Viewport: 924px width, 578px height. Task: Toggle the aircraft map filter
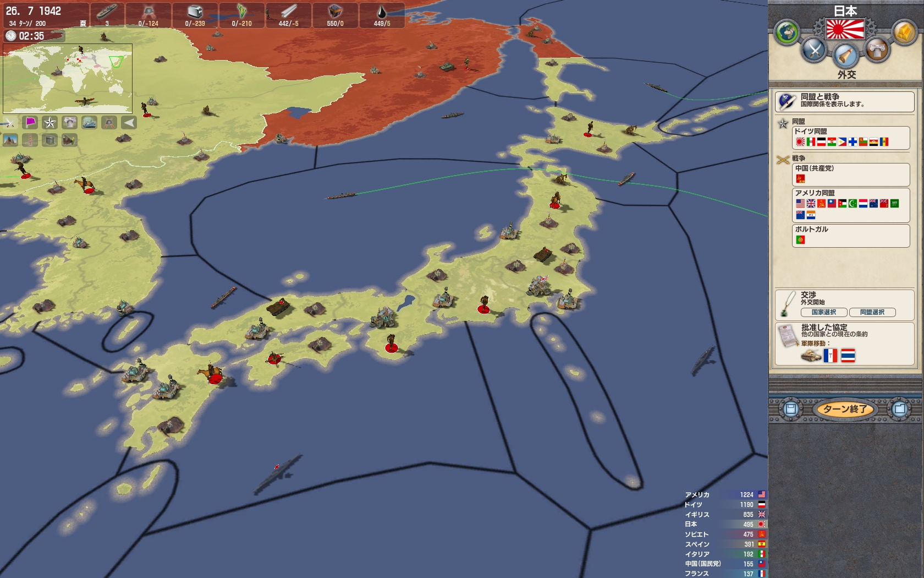69,140
